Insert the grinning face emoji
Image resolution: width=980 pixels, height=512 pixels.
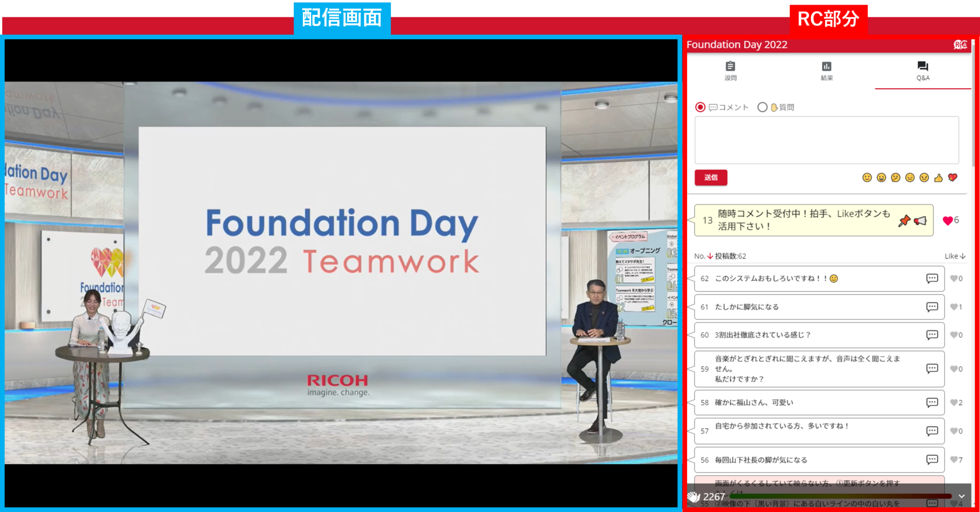pyautogui.click(x=881, y=177)
